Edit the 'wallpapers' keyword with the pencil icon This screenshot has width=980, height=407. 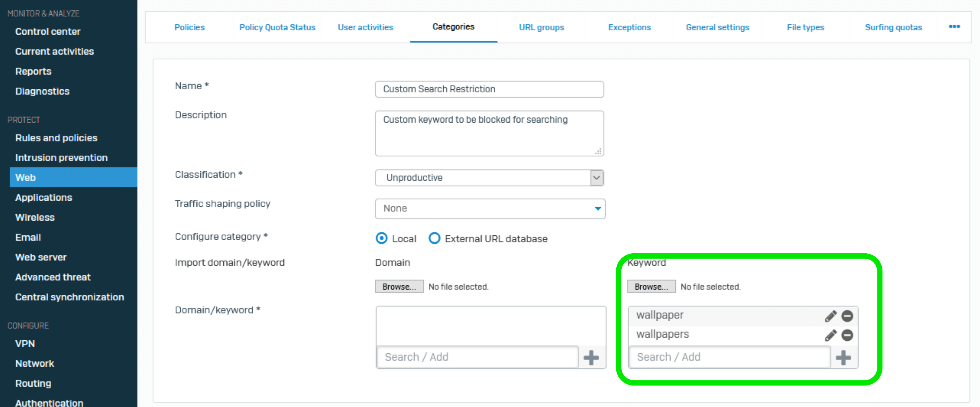pos(830,335)
